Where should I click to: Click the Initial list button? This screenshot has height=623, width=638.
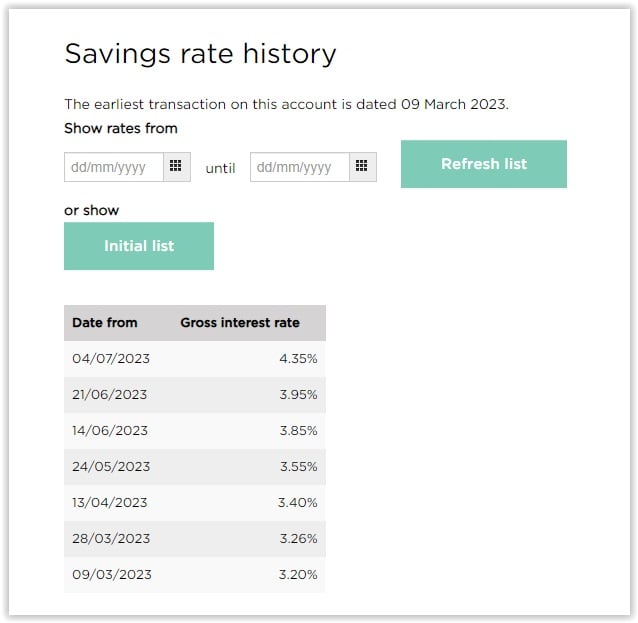pyautogui.click(x=139, y=246)
